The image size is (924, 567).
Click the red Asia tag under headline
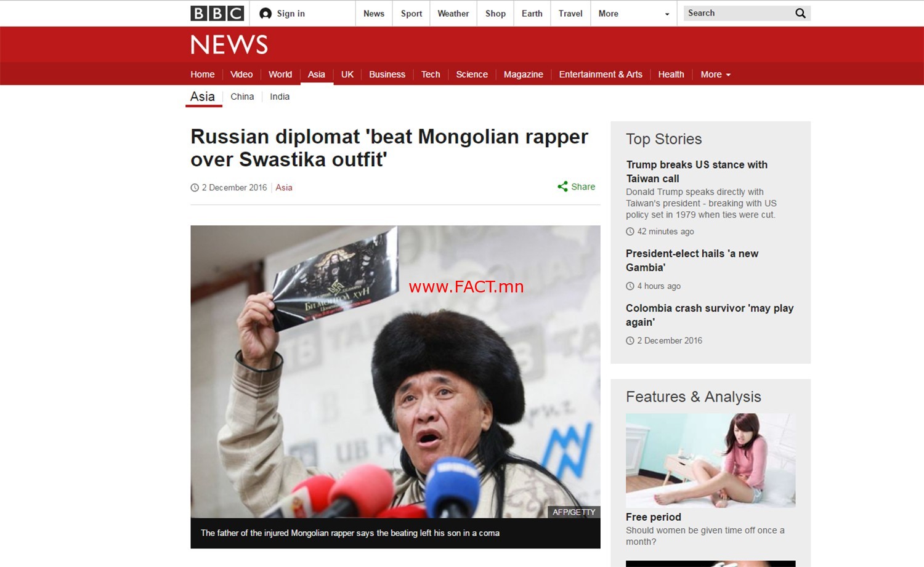[284, 188]
